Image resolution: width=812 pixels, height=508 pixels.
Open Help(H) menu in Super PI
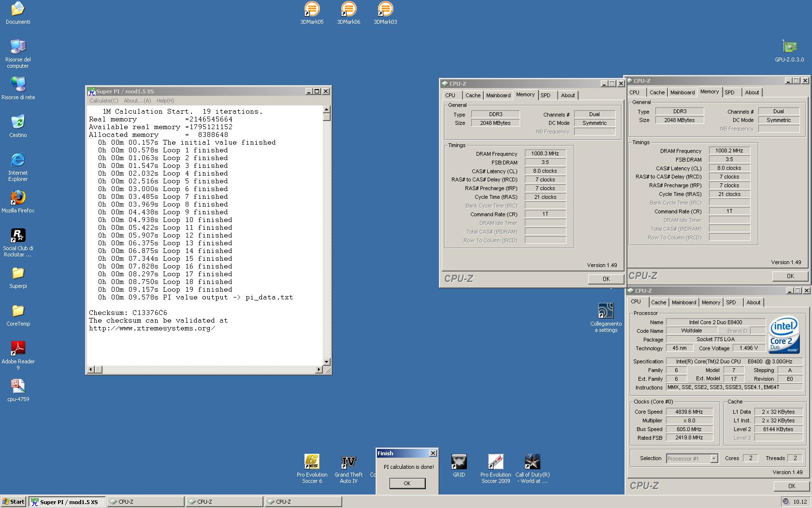(x=165, y=101)
